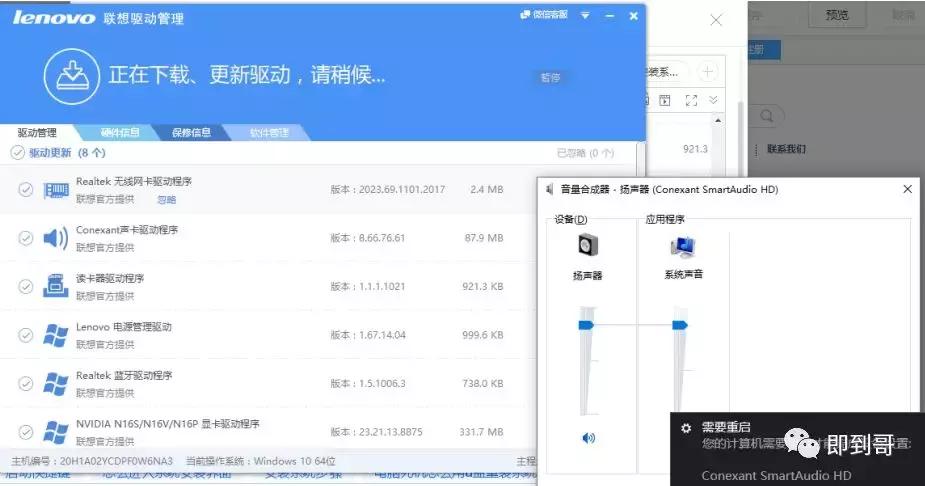Screen dimensions: 925x486
Task: Select the Conexant声卡驱动程序 name
Action: tap(127, 230)
